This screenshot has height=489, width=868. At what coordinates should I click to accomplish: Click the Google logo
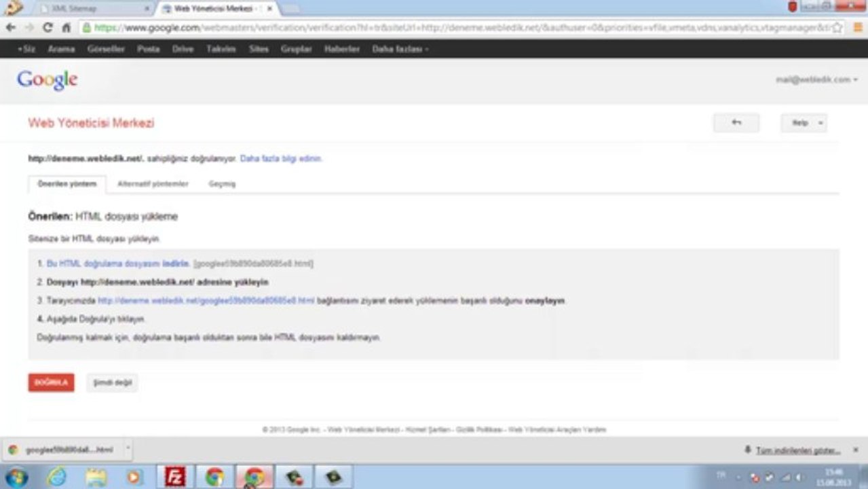coord(47,79)
